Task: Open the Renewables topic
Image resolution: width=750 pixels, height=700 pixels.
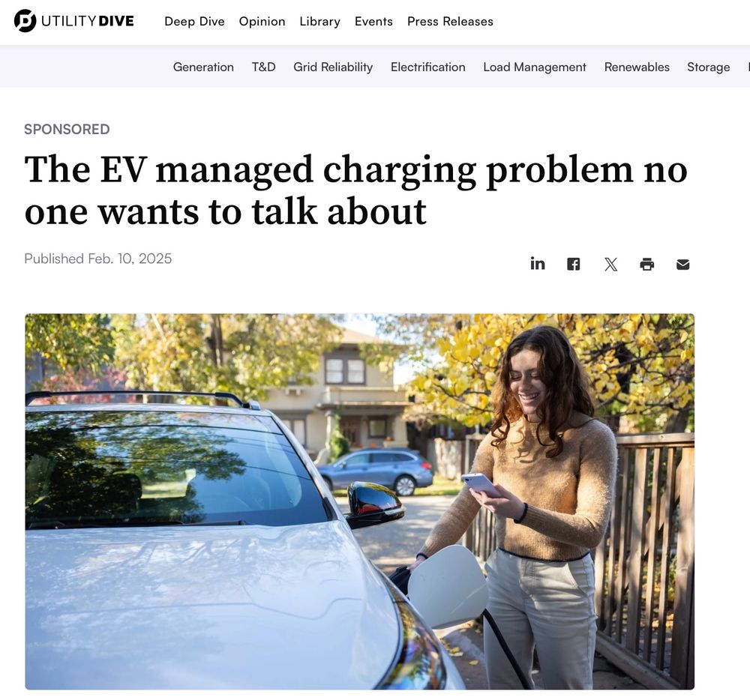Action: 637,67
